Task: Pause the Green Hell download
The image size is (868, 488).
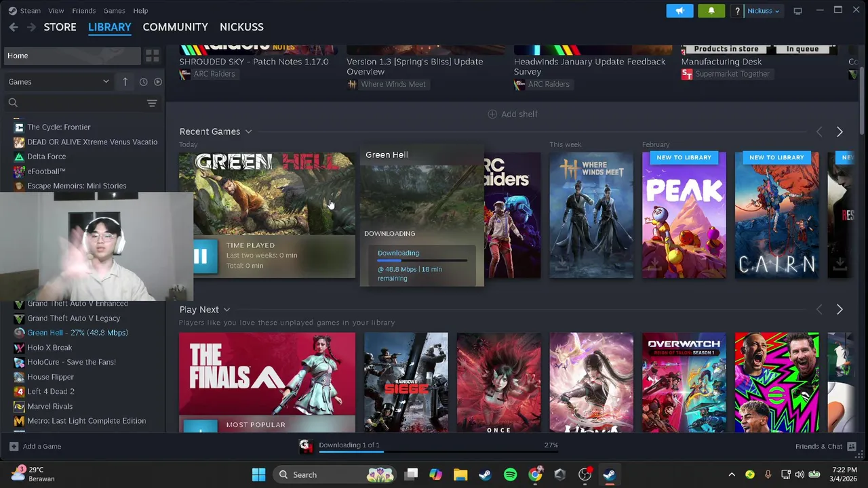Action: click(x=200, y=256)
